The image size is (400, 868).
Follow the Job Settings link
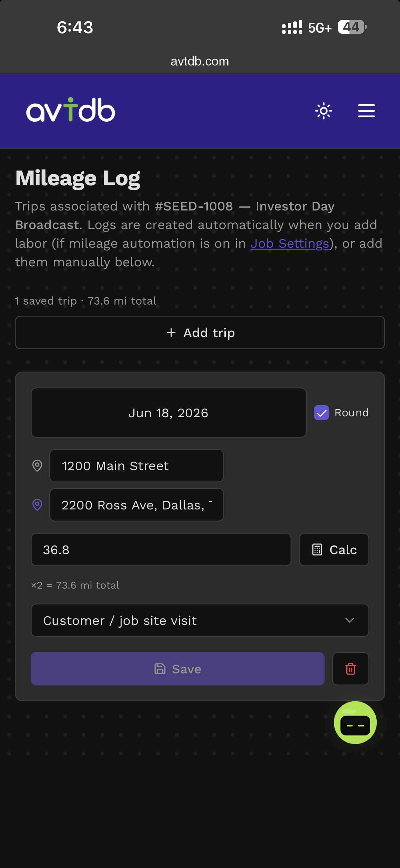[290, 243]
